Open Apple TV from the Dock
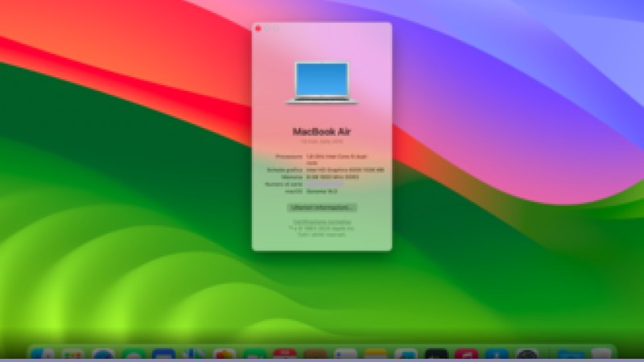Viewport: 644px width, 362px height. [436, 355]
